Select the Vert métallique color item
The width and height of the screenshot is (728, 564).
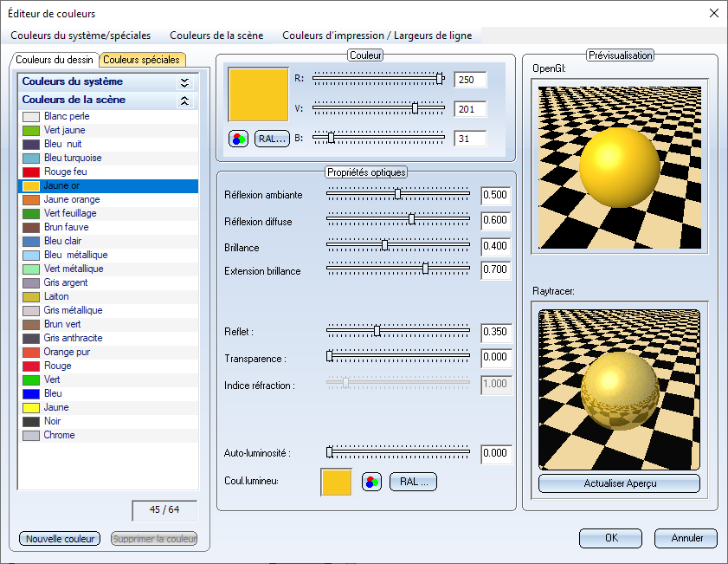[x=73, y=269]
